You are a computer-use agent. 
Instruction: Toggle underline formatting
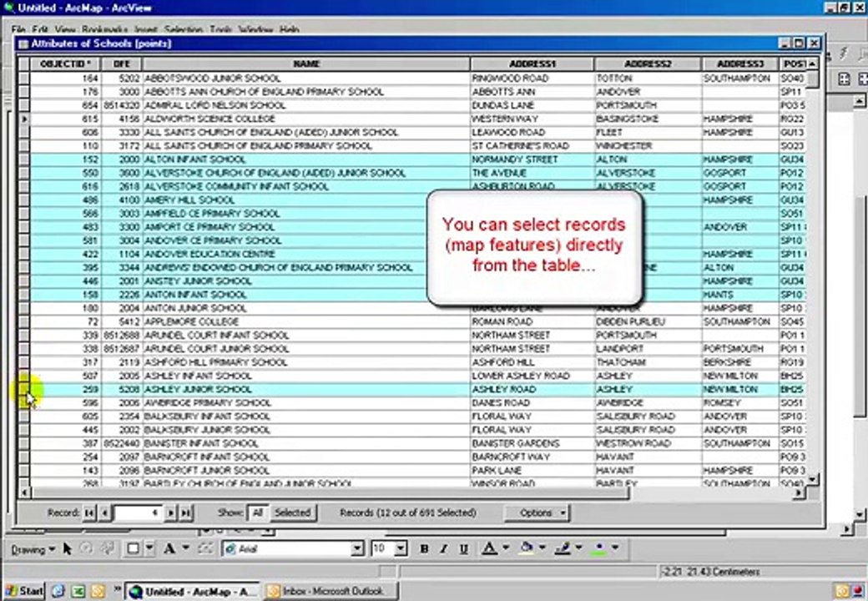(x=463, y=548)
